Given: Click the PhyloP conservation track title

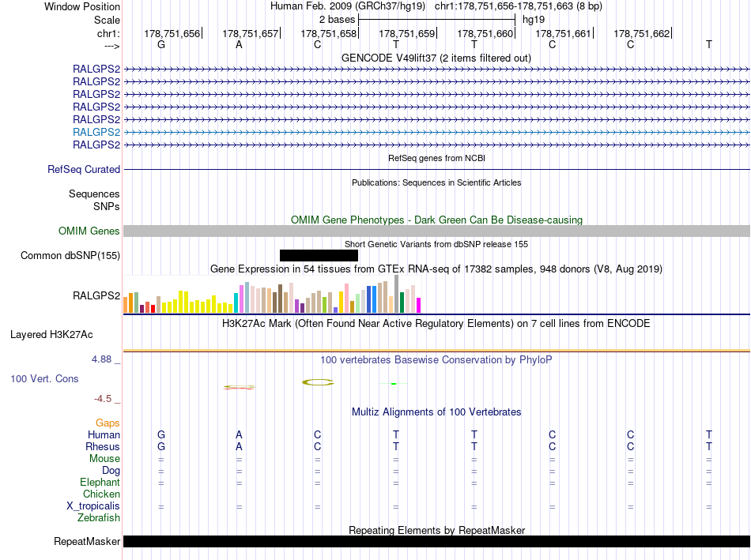Looking at the screenshot, I should click(436, 360).
